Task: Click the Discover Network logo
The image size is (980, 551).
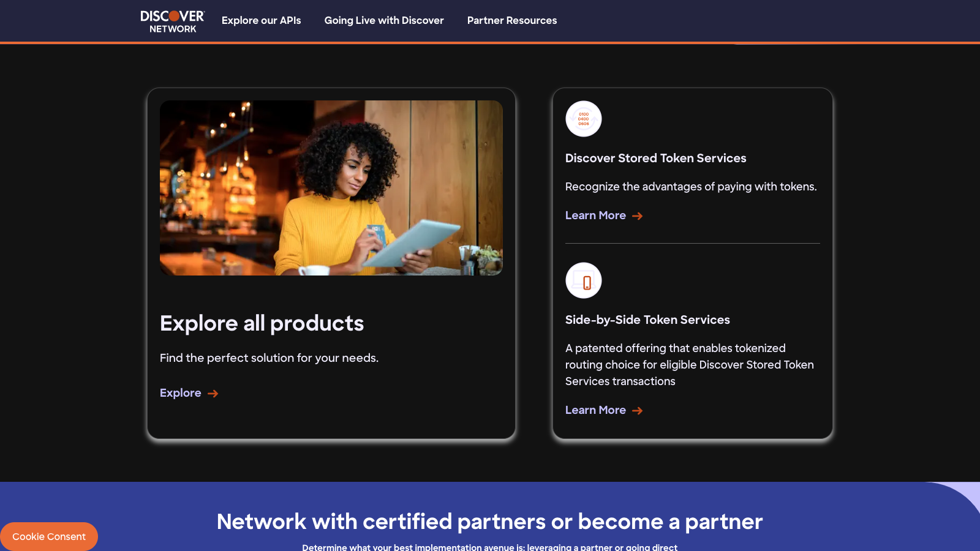Action: point(172,21)
